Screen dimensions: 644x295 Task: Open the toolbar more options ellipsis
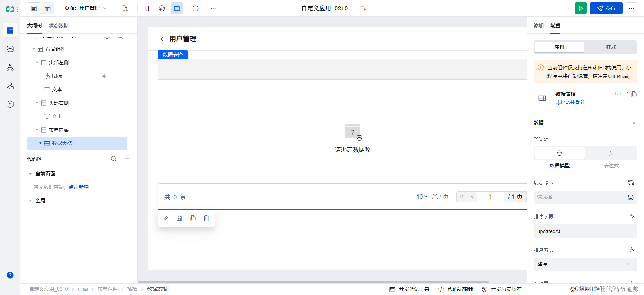(214, 8)
